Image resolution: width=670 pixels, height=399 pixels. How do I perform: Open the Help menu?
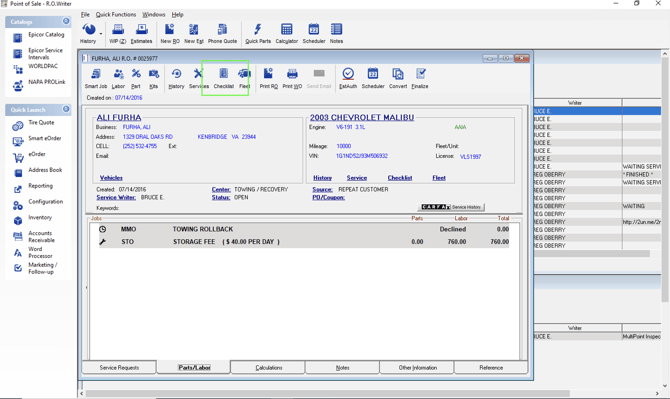(177, 15)
